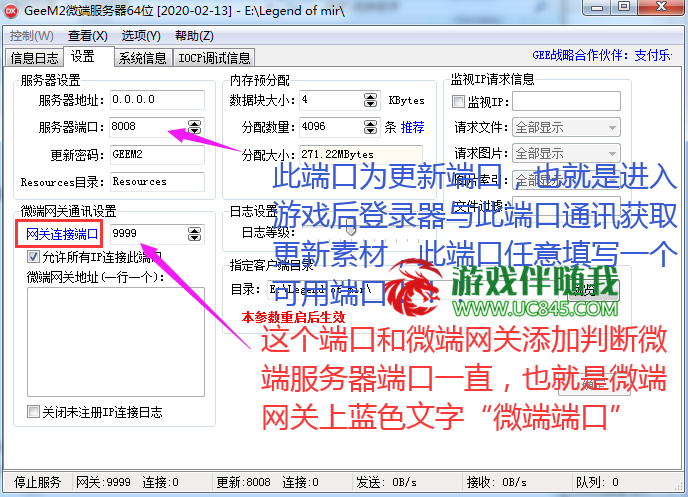This screenshot has height=497, width=688.
Task: Click the 更新密码 field showing GEEM2
Action: pos(157,155)
